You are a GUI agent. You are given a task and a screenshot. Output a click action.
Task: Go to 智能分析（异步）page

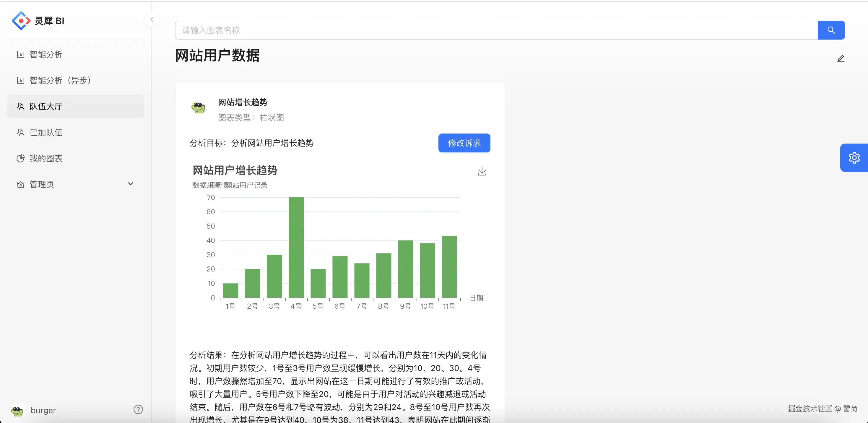click(60, 80)
